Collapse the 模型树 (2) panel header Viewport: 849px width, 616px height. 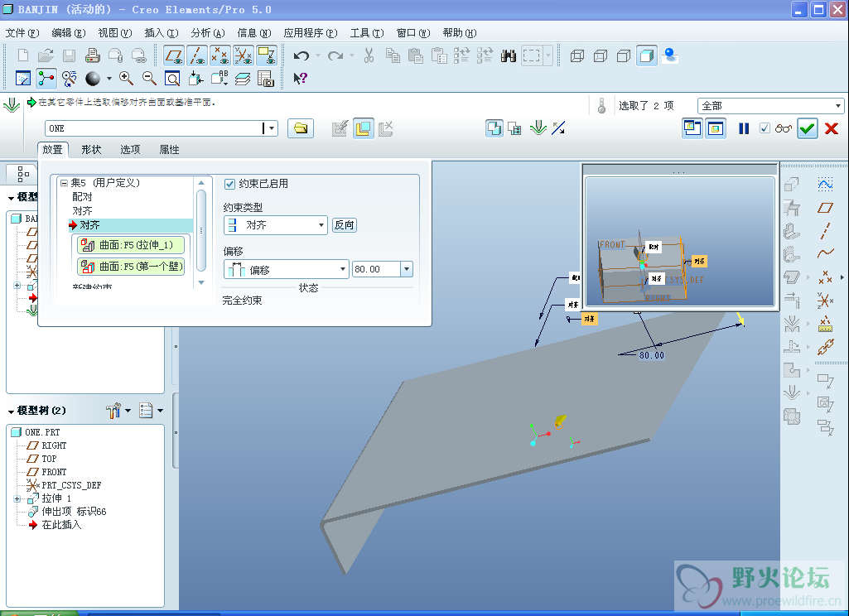(11, 411)
